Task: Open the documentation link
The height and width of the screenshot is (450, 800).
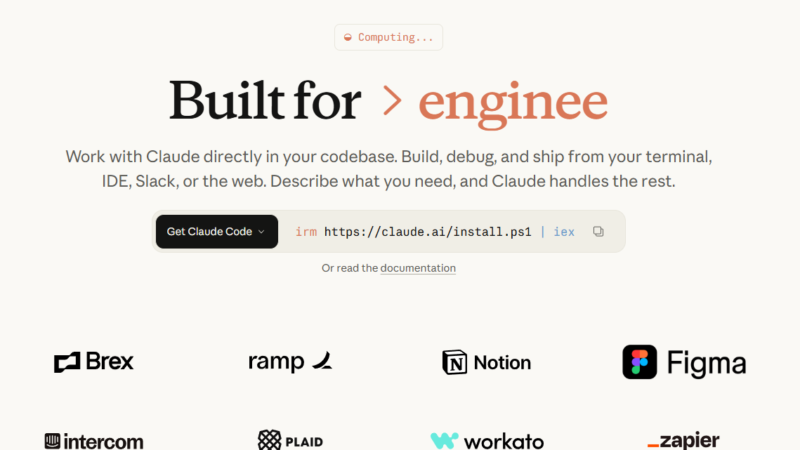Action: click(x=418, y=268)
